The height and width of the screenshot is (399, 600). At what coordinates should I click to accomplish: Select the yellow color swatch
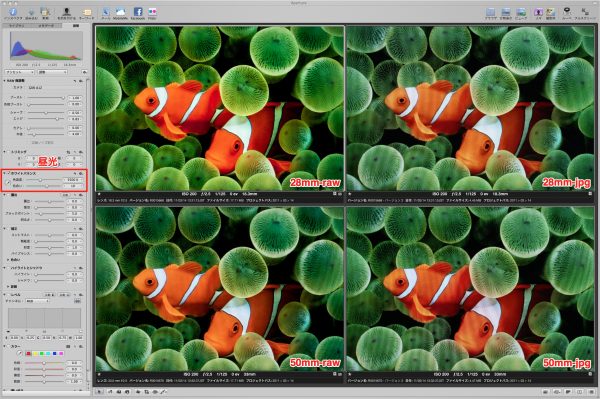(35, 353)
